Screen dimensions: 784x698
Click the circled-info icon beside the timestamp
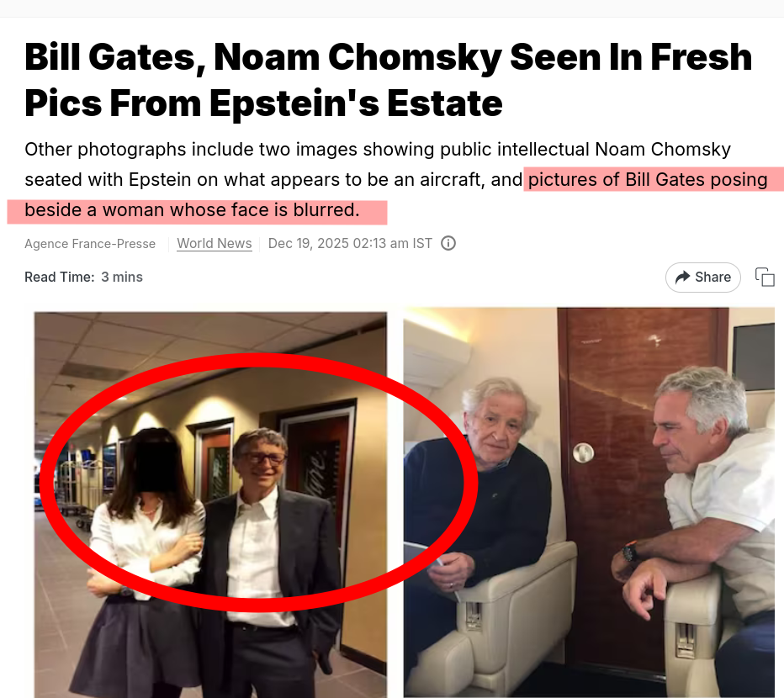448,243
